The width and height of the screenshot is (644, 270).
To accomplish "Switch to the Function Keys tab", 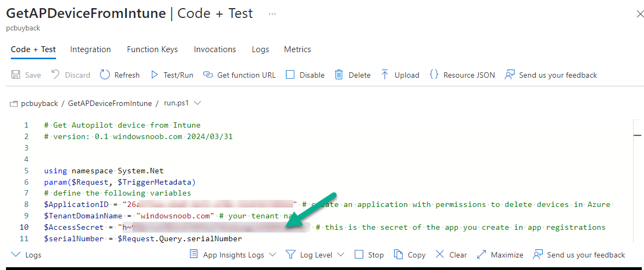I will 152,49.
